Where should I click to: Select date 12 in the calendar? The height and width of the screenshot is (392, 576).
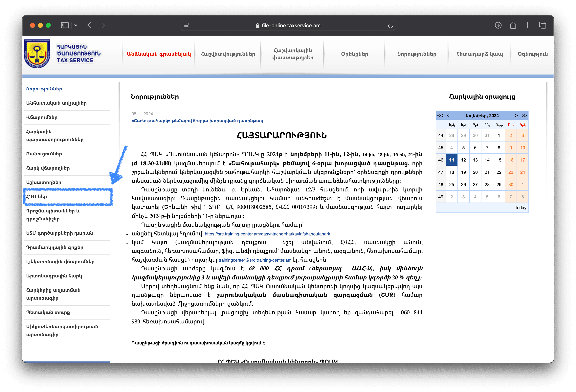(463, 160)
